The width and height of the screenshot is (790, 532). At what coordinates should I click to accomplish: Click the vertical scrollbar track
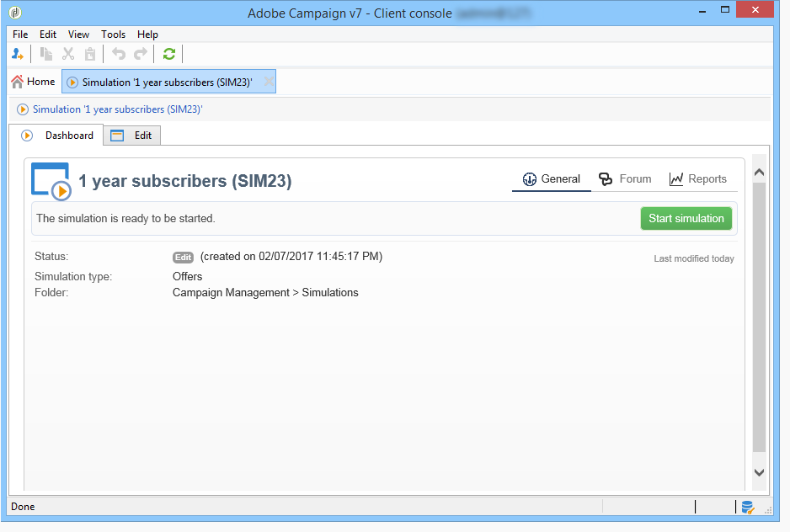[760, 317]
